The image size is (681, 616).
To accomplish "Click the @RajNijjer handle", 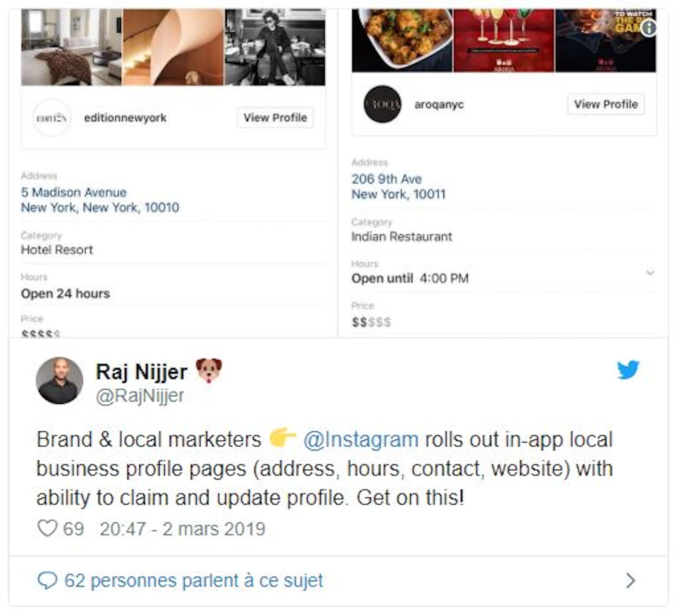I will tap(140, 396).
